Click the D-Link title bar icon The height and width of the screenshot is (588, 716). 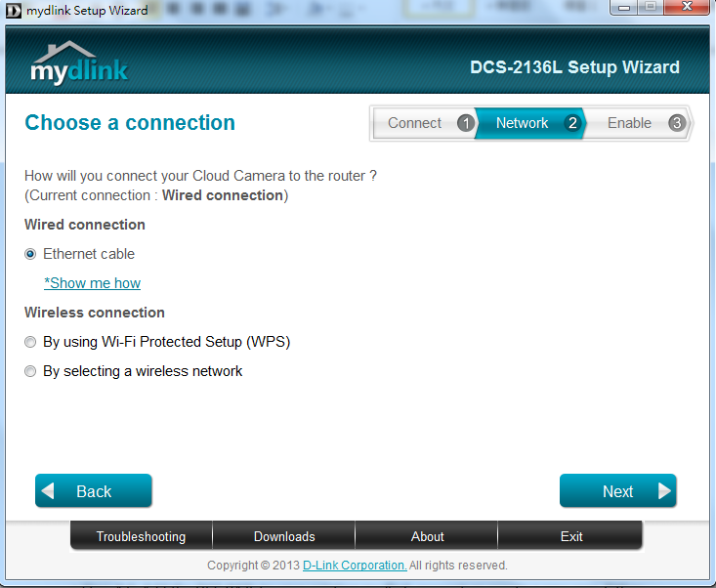pos(14,10)
